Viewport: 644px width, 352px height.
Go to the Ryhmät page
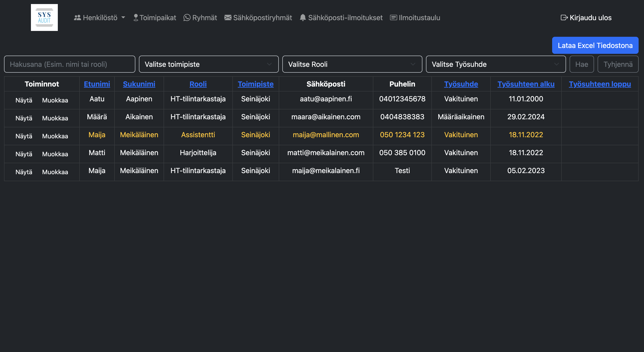click(200, 17)
